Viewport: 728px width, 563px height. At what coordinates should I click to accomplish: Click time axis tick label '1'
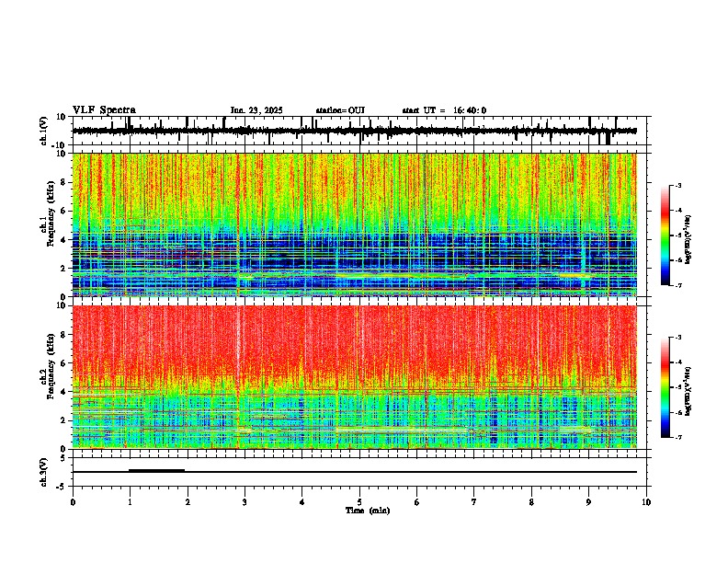(130, 502)
